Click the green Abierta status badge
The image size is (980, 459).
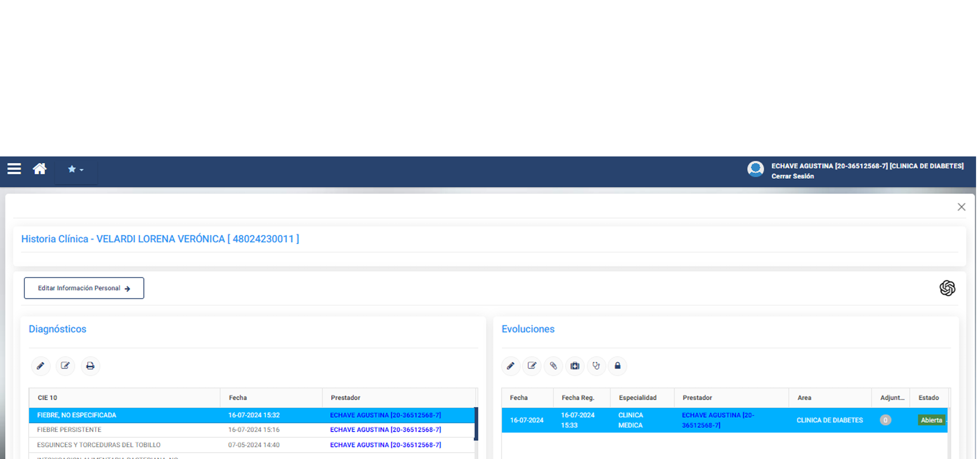point(931,420)
